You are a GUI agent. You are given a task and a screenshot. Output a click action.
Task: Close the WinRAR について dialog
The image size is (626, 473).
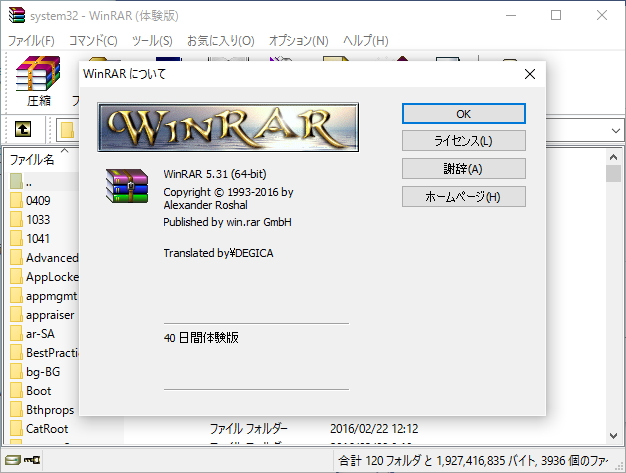(530, 74)
